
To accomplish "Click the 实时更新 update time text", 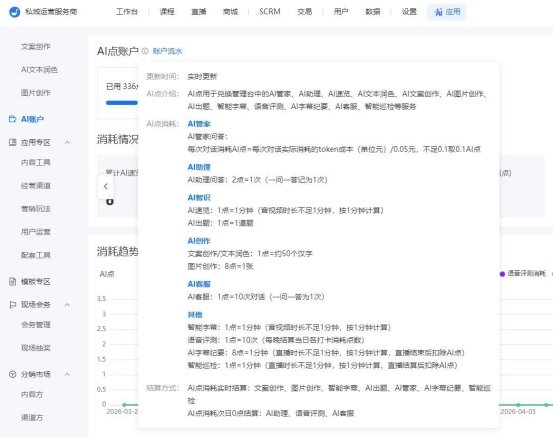I will 202,77.
